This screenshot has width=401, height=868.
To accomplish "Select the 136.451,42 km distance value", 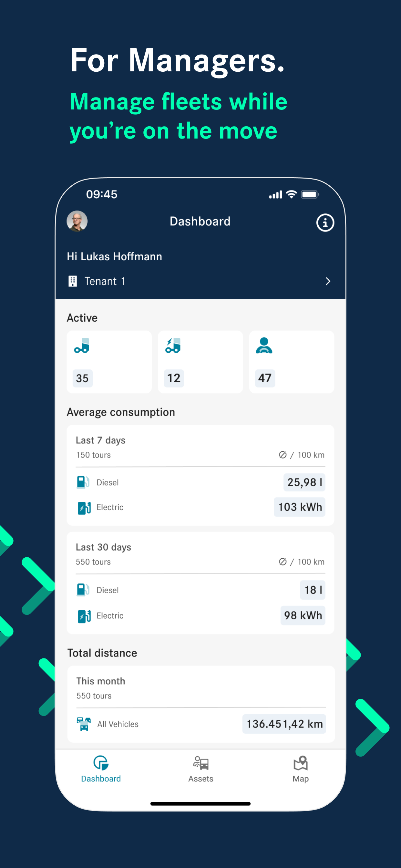I will pyautogui.click(x=284, y=724).
